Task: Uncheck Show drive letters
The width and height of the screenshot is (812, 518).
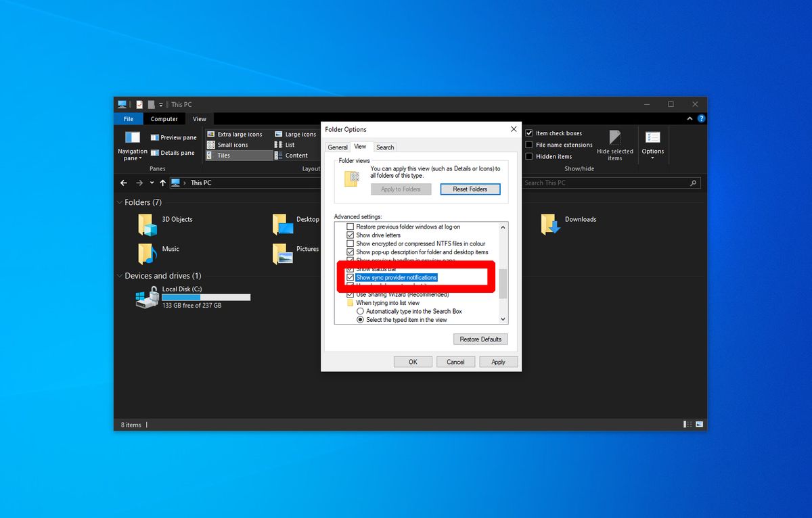Action: tap(351, 235)
